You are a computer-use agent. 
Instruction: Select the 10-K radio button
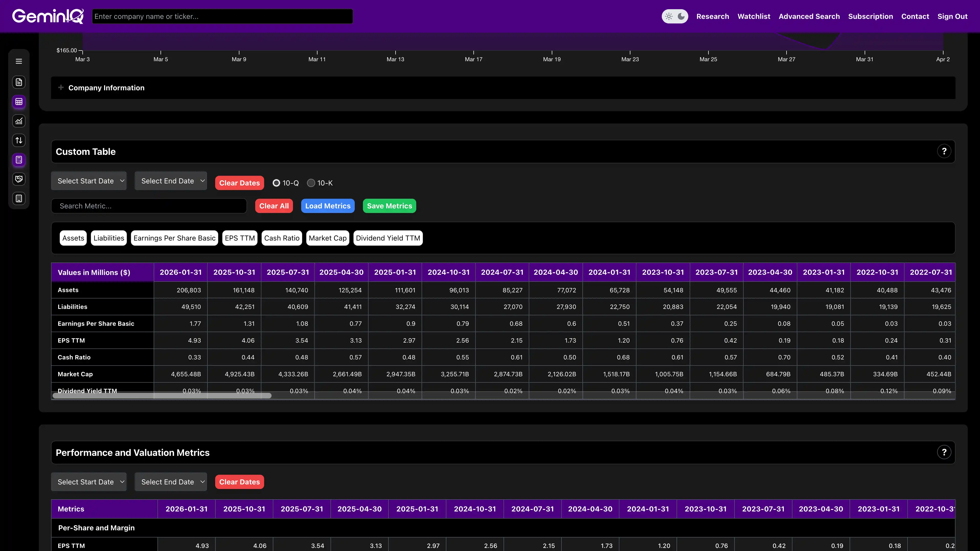tap(311, 183)
